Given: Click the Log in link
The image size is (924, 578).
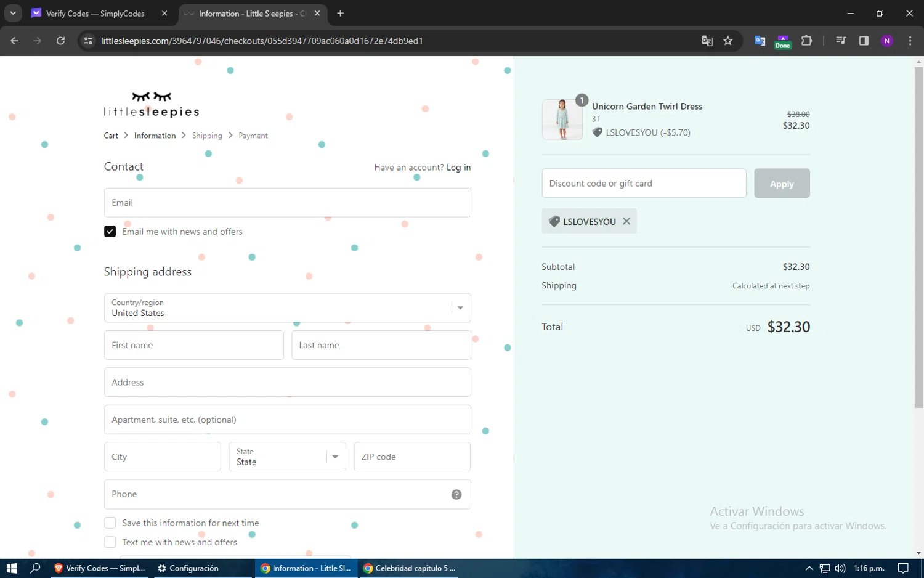Looking at the screenshot, I should 458,168.
